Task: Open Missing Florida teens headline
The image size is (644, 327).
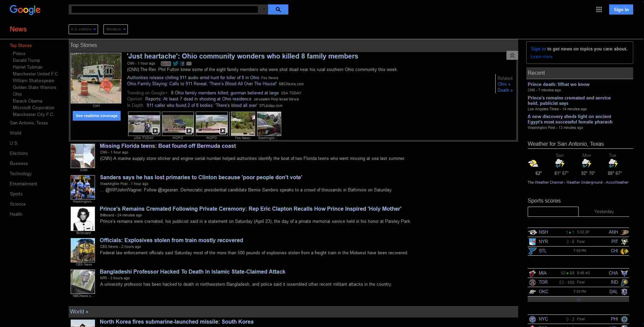Action: pyautogui.click(x=168, y=146)
